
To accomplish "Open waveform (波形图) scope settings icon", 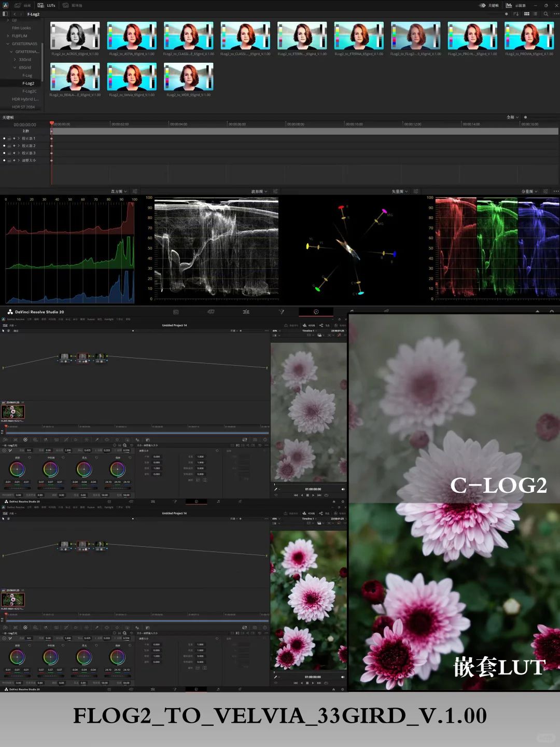I will [275, 191].
